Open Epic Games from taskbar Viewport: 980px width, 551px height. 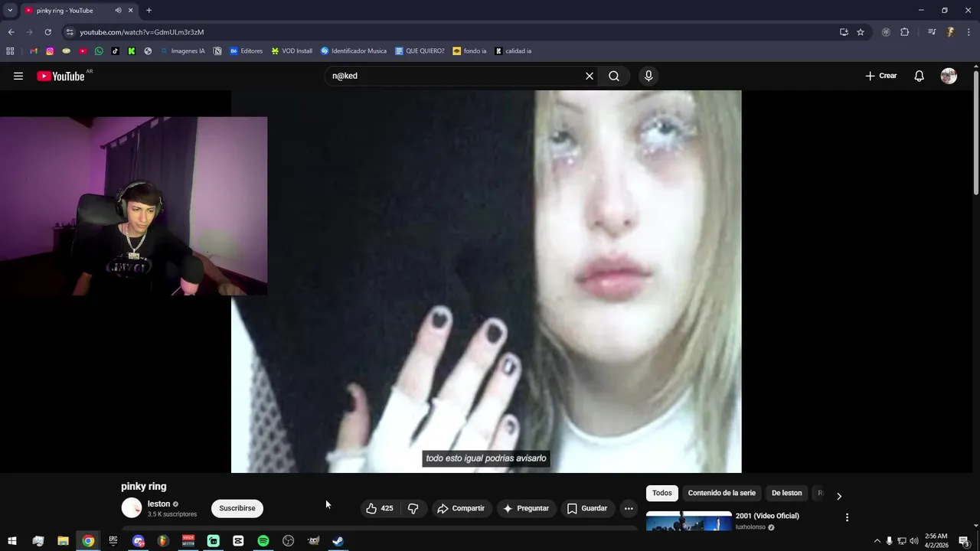tap(113, 541)
